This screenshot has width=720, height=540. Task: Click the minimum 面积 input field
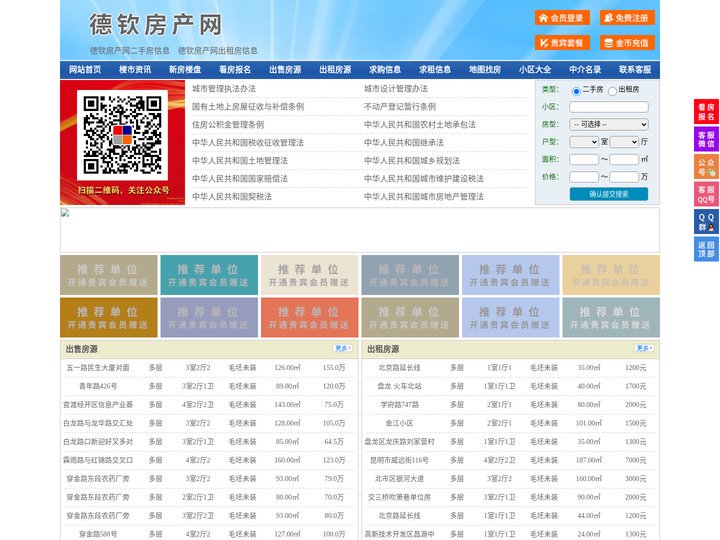[584, 159]
